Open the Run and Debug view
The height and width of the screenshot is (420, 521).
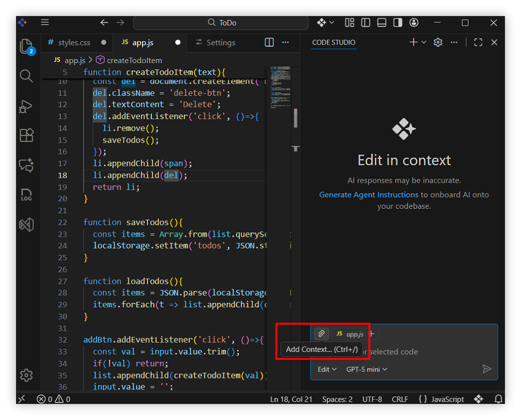point(26,106)
